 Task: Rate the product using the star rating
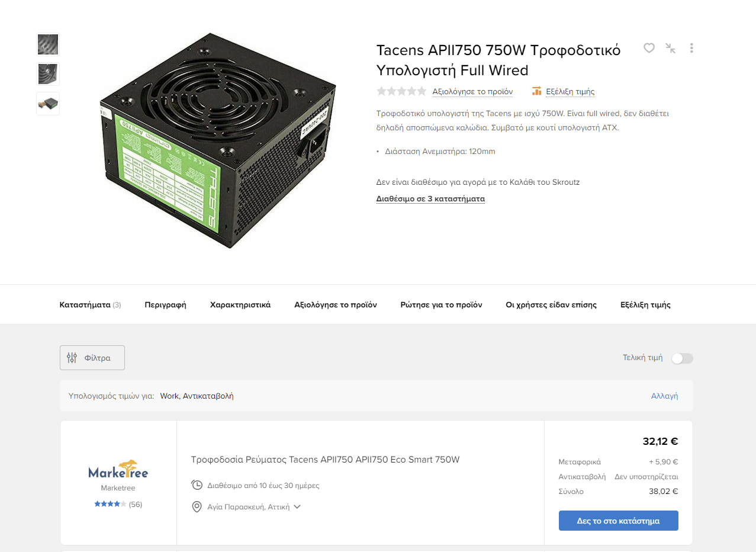(401, 91)
